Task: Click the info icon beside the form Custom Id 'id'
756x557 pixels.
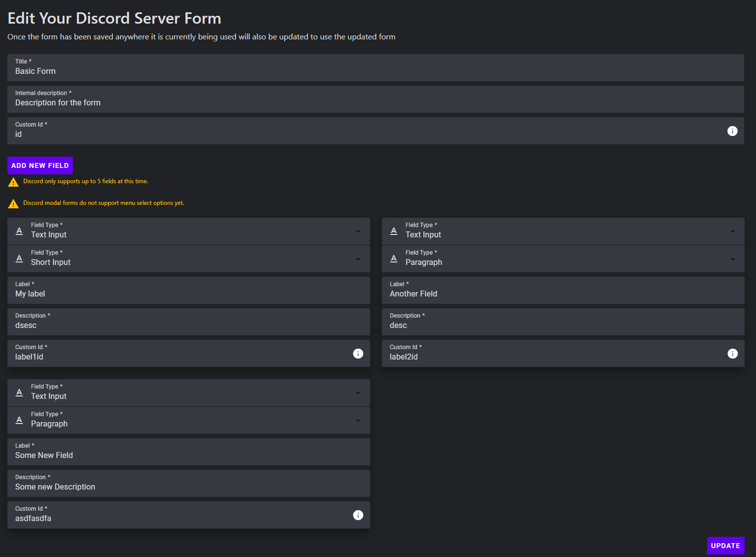Action: [x=732, y=131]
